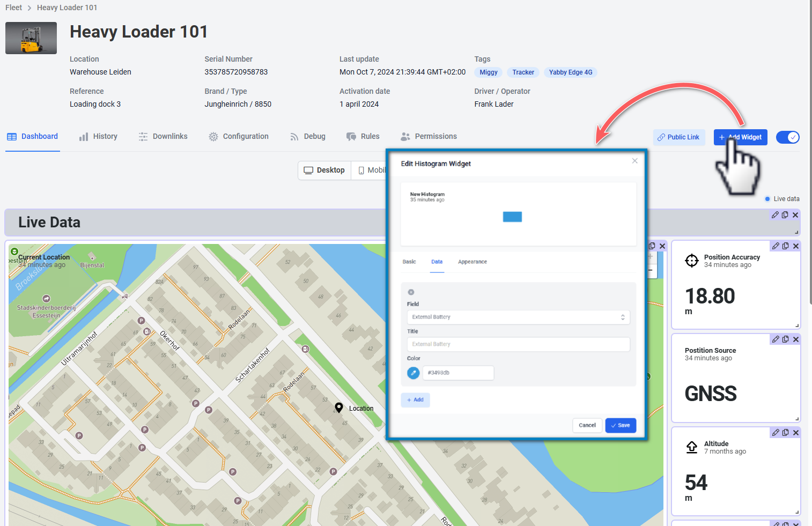Click the Frank Lader operator name
Viewport: 812px width, 526px height.
coord(494,104)
